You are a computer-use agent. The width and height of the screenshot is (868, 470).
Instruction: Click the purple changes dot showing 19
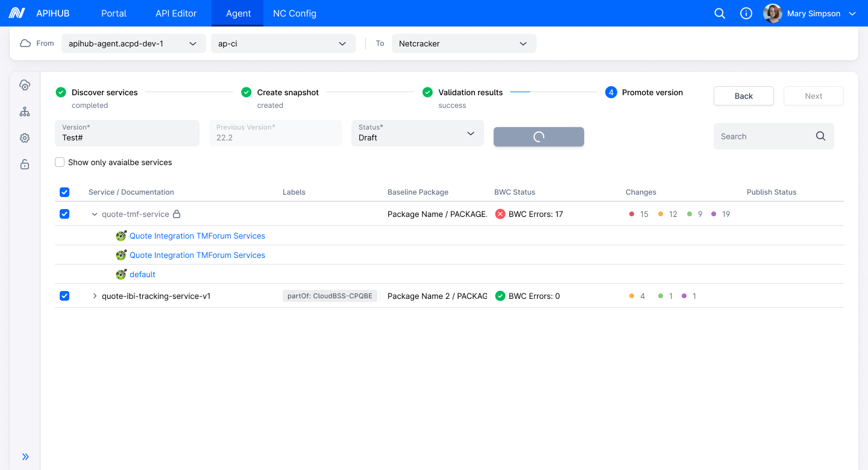coord(714,214)
